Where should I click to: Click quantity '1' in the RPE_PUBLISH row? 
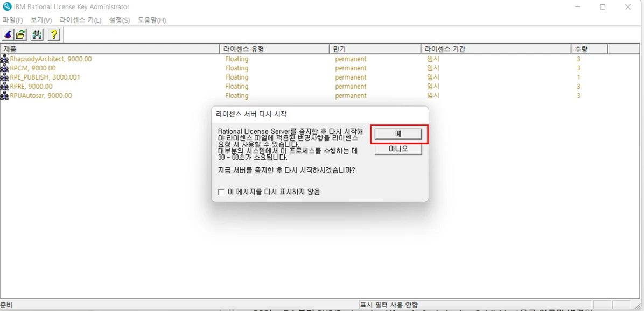pyautogui.click(x=578, y=77)
